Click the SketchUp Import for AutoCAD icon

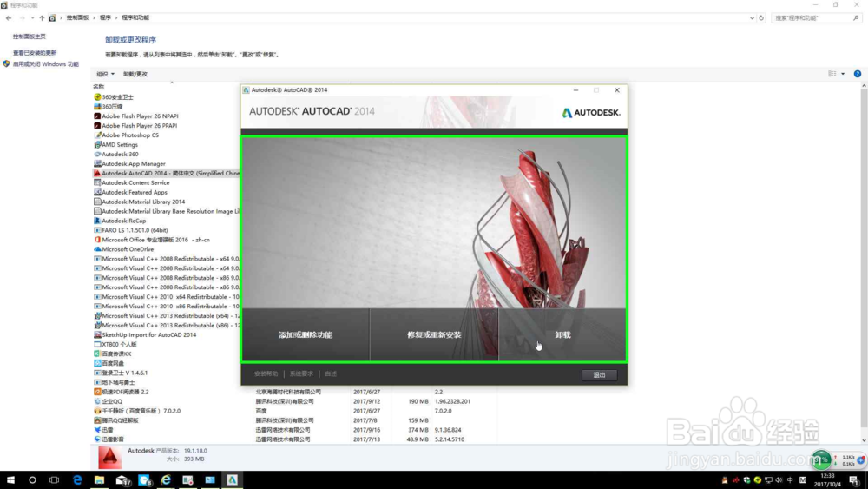click(97, 334)
